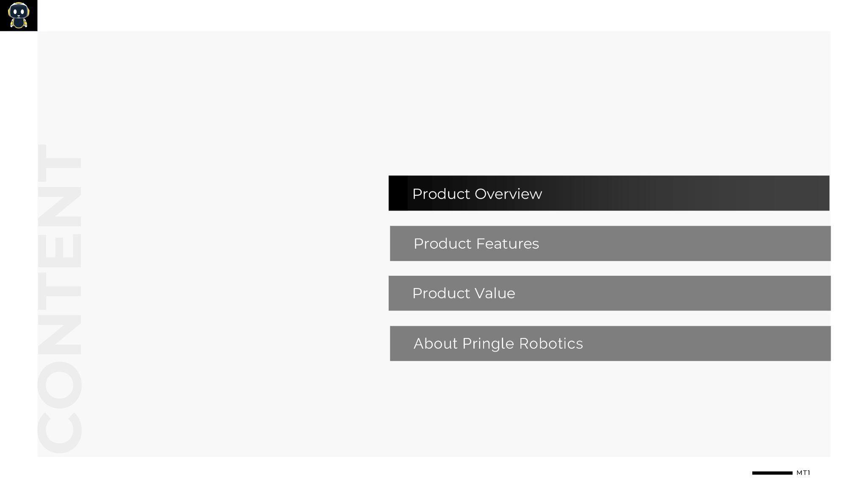
Task: Click the word "About" in the last bar
Action: point(435,344)
